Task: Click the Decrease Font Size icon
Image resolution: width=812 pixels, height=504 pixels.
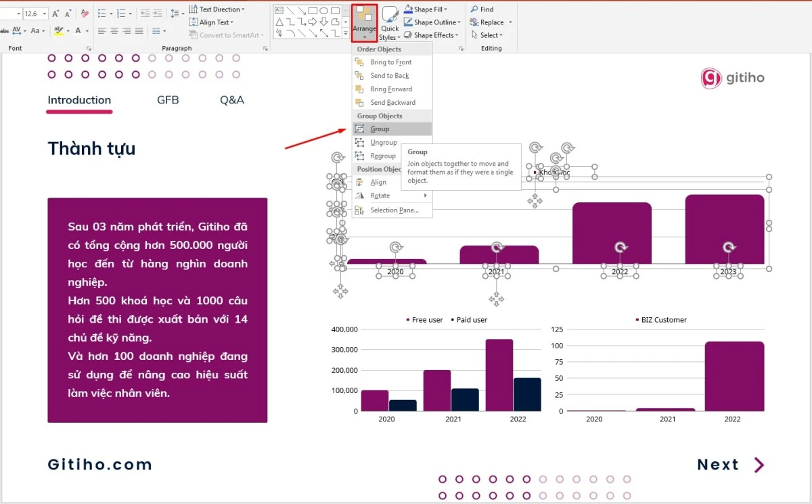Action: click(x=68, y=14)
